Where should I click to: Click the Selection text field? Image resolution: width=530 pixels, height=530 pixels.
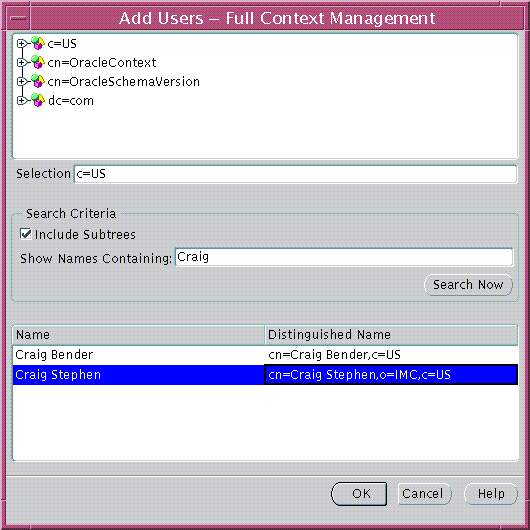tap(295, 174)
